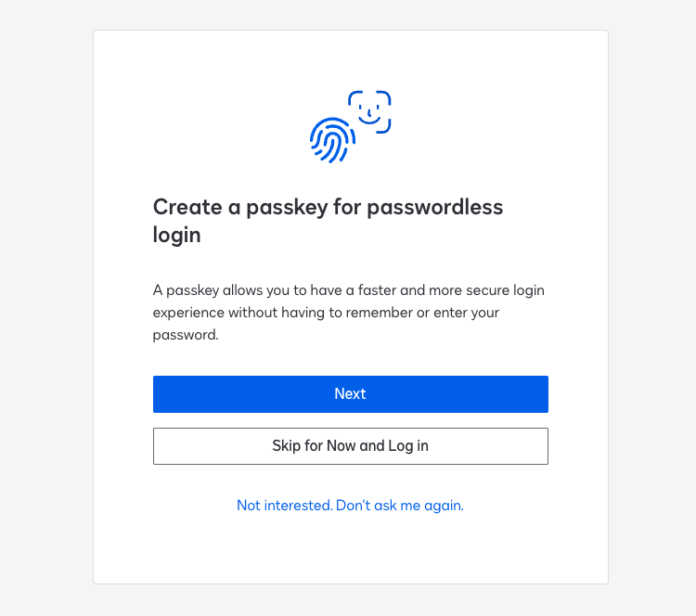Select the text line ending with password.

click(x=186, y=335)
